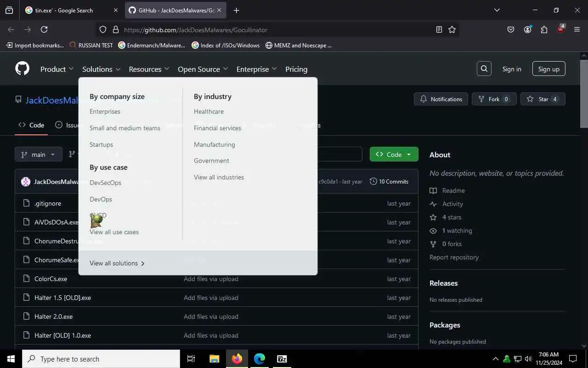Select Financial services industry

[x=217, y=128]
